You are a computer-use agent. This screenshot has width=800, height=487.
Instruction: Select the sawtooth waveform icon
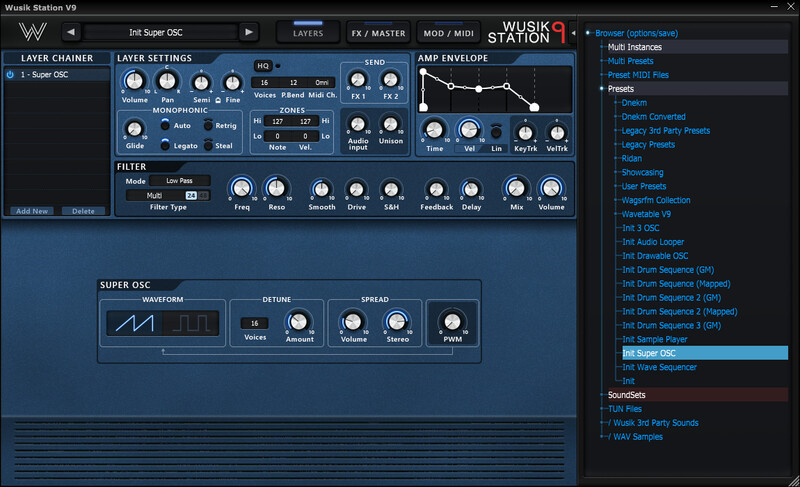point(134,323)
